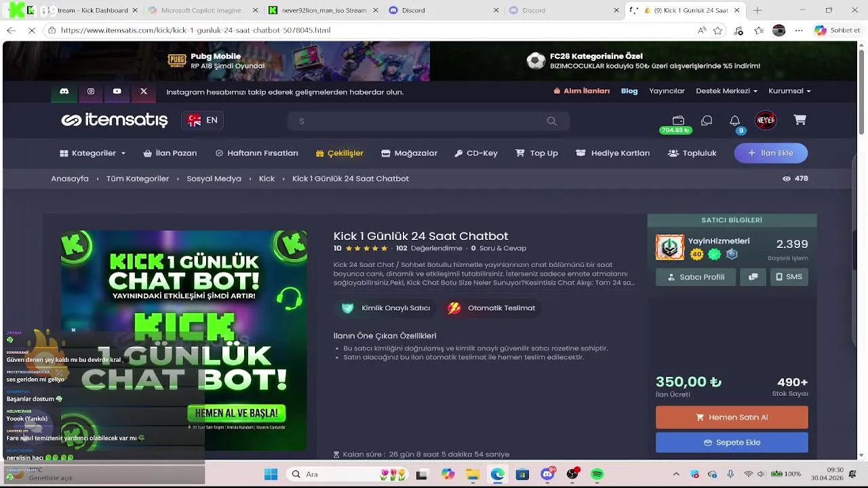The height and width of the screenshot is (488, 868).
Task: Go to Sosyal Medya breadcrumb
Action: pos(214,178)
